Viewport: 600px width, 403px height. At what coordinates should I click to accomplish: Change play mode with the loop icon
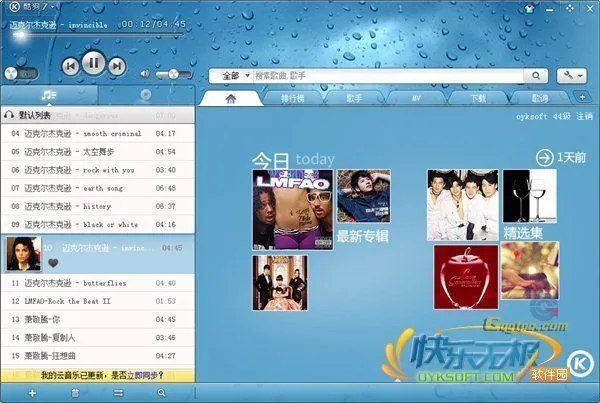[x=119, y=393]
